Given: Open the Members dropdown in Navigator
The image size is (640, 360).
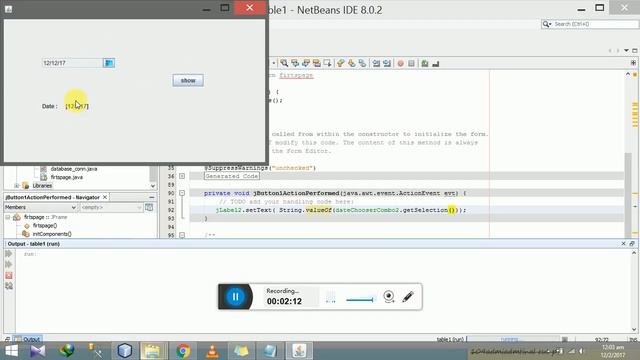Looking at the screenshot, I should [40, 207].
